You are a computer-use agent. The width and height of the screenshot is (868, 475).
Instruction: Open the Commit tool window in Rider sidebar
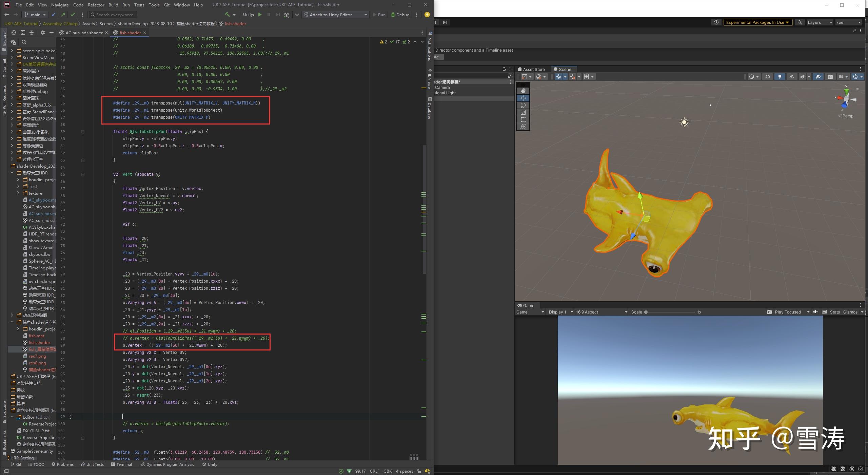[x=4, y=64]
